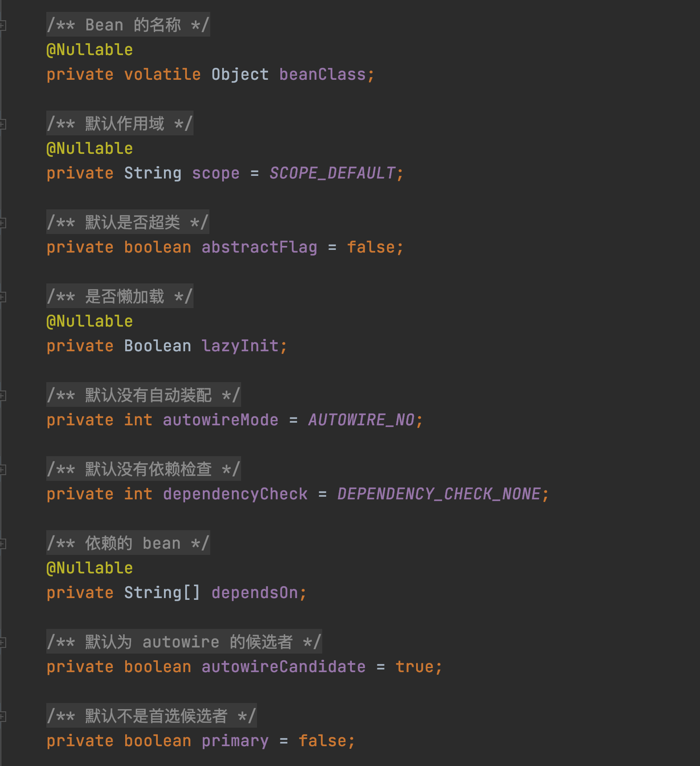Expand fold marker beside 'autowire 的候选者' comment
Screen dimensions: 700x766
coord(2,643)
